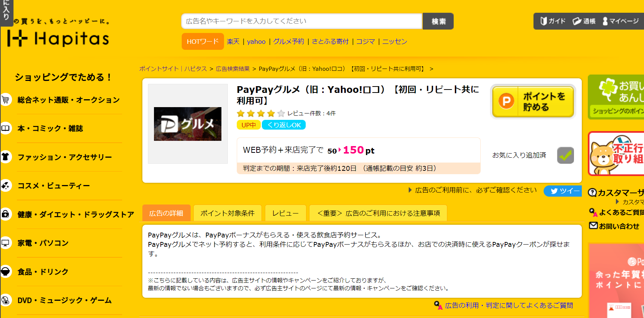Click the shopping cart icon for 総合ネット通販
644x318 pixels.
coord(6,100)
